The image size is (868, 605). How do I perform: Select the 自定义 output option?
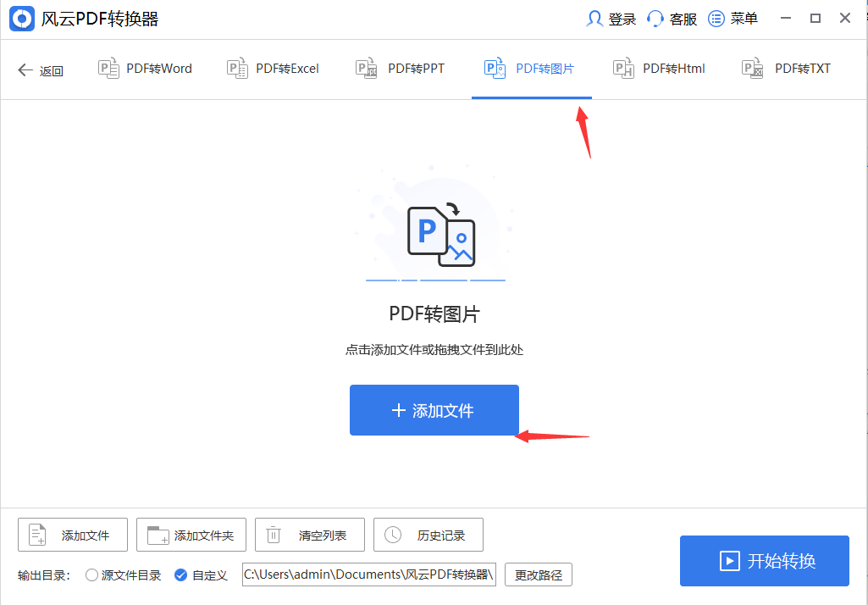pos(180,574)
